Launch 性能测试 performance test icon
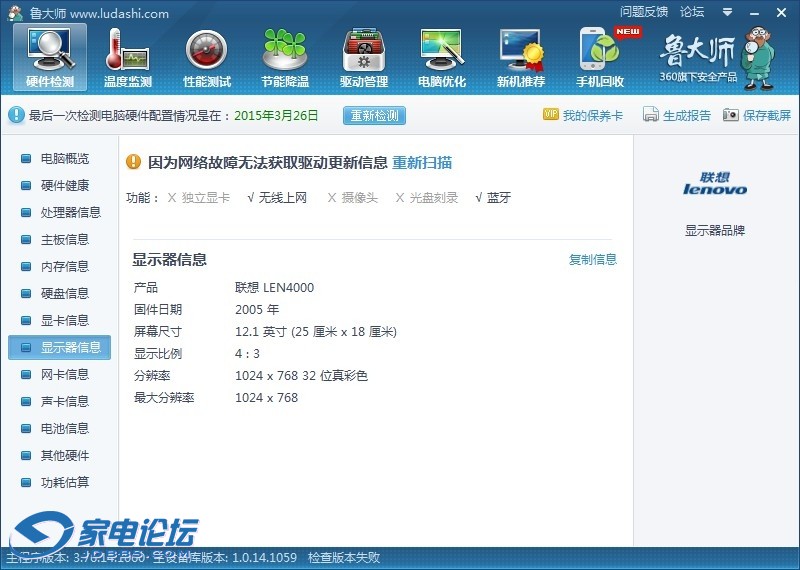 click(207, 58)
